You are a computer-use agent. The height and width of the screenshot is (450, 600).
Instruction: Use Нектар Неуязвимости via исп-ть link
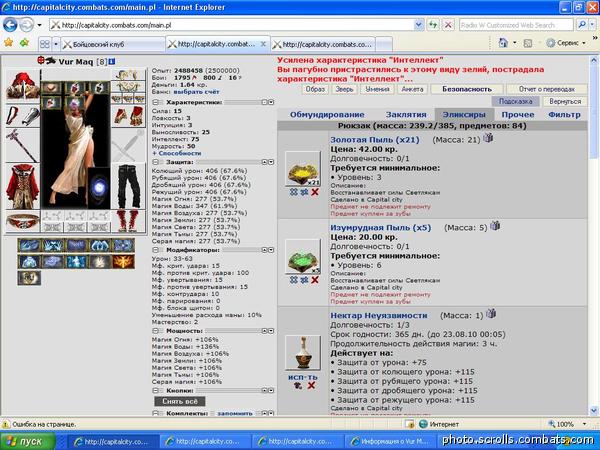[x=303, y=377]
